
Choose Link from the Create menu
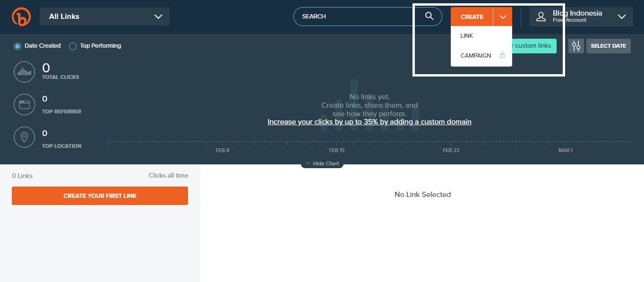coord(467,36)
